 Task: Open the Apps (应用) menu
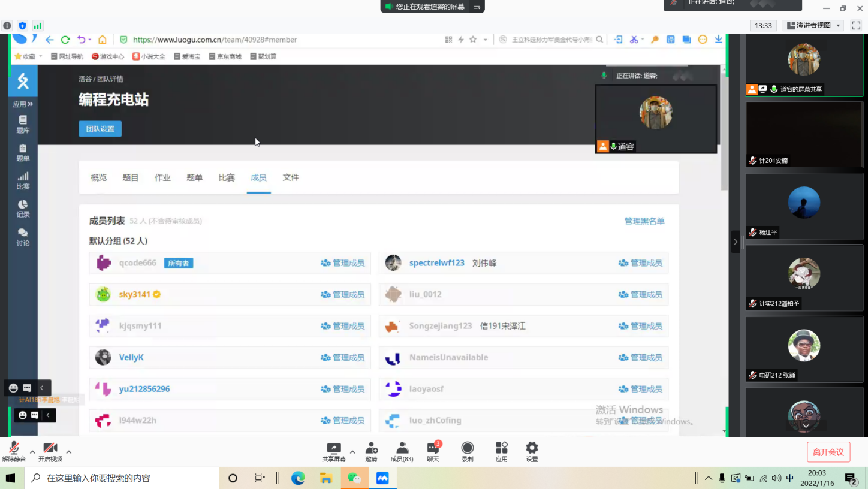coord(501,452)
